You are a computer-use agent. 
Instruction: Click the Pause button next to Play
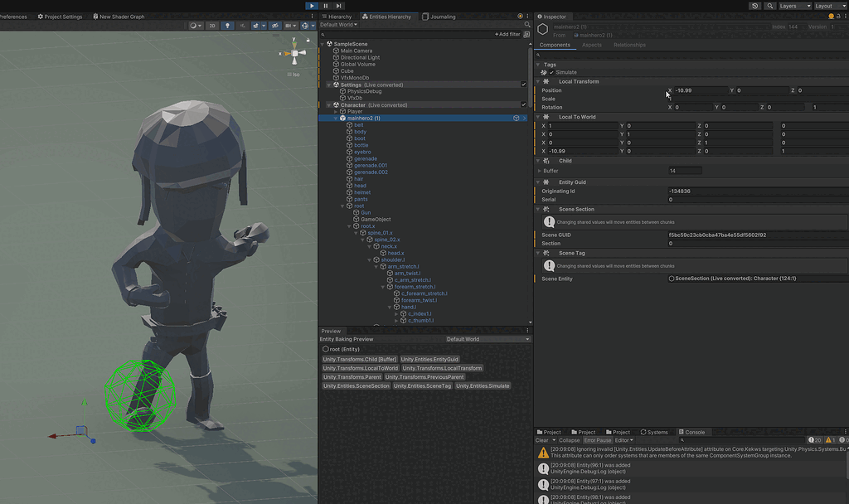point(324,5)
